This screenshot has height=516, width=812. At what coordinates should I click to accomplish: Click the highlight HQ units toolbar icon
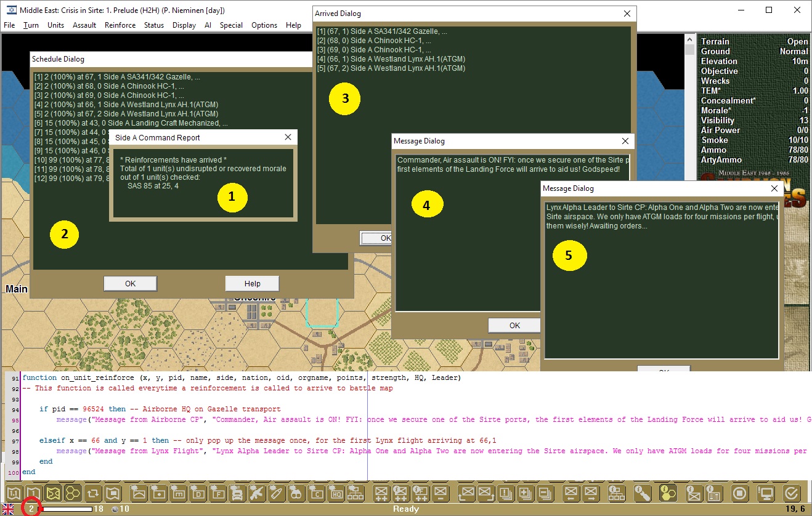pyautogui.click(x=336, y=493)
